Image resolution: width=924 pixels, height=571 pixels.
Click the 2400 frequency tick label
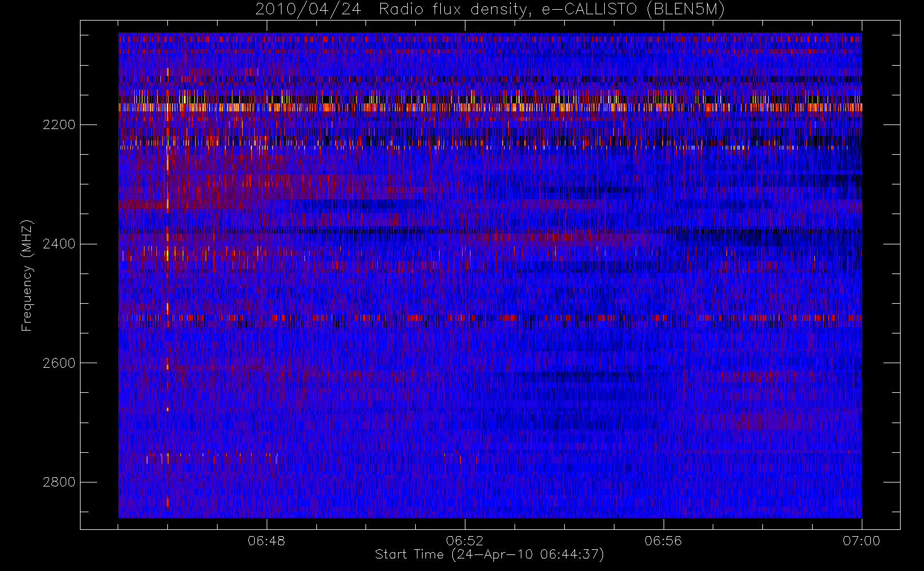59,244
